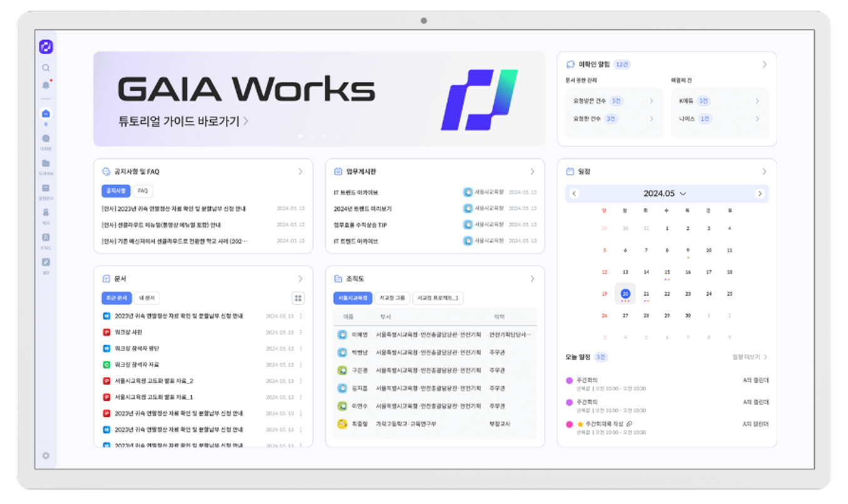Select the 서울시교육청 organization tab

(353, 298)
